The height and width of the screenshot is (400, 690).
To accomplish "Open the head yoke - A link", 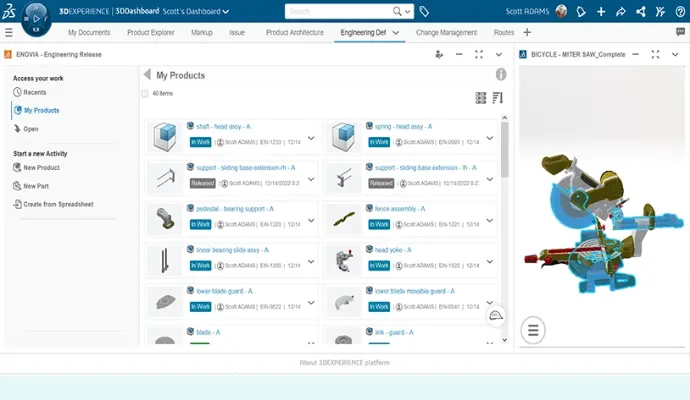I will click(393, 250).
